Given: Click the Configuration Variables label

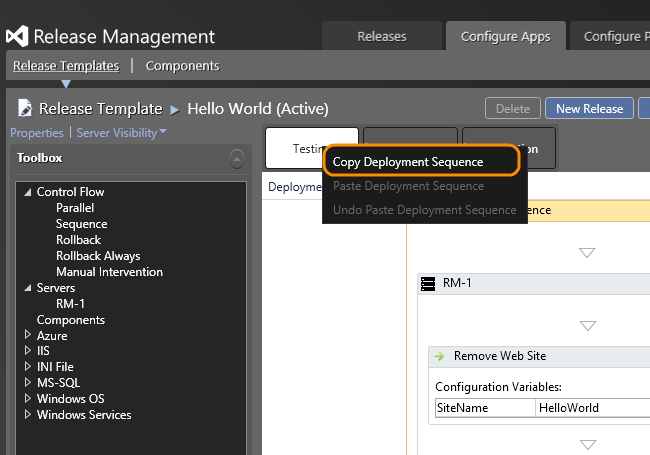Looking at the screenshot, I should pos(498,387).
